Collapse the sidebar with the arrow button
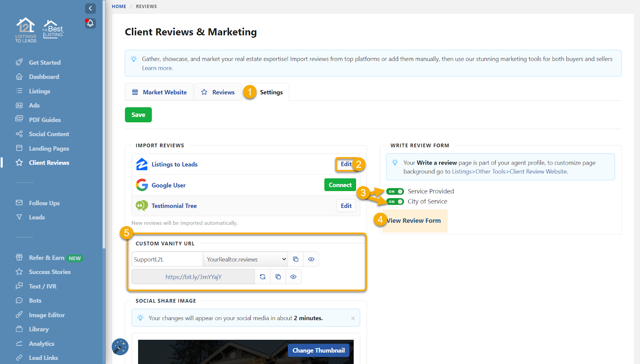Viewport: 640px width, 364px height. click(x=90, y=8)
